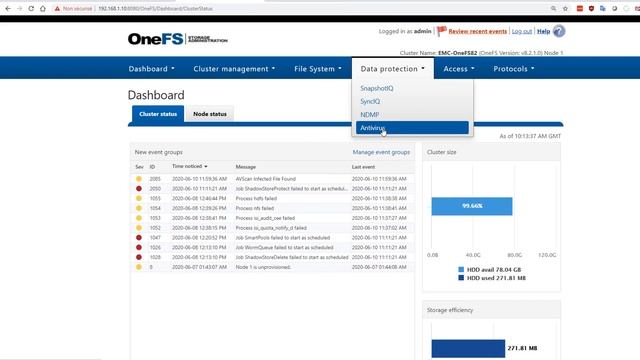This screenshot has width=640, height=360.
Task: Click the Last event column header
Action: (x=363, y=167)
